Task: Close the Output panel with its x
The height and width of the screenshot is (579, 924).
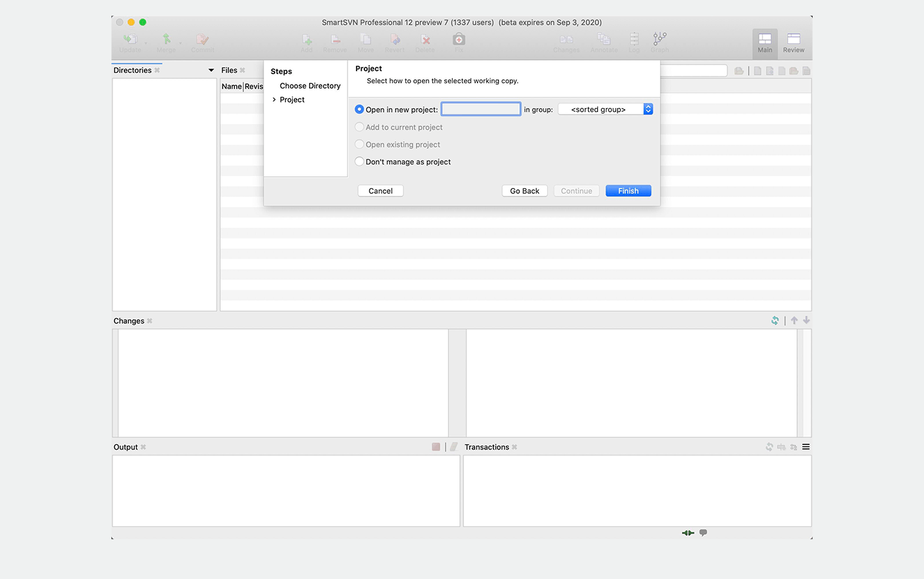Action: click(143, 447)
